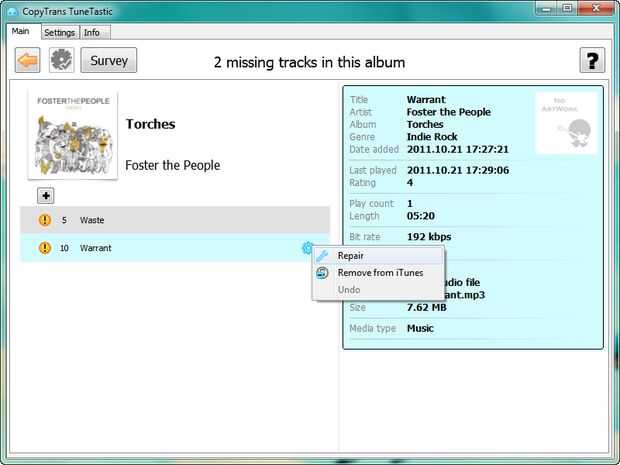Select the Warrant track row

175,248
